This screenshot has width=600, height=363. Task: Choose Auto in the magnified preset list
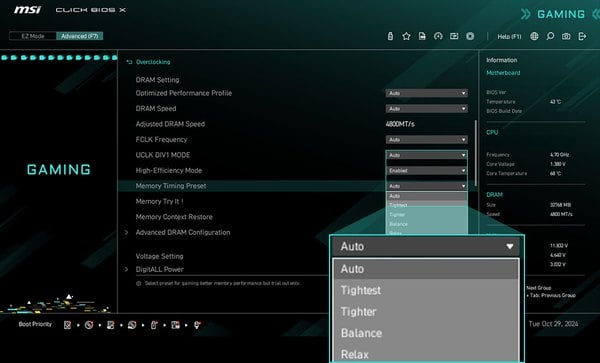pos(426,269)
